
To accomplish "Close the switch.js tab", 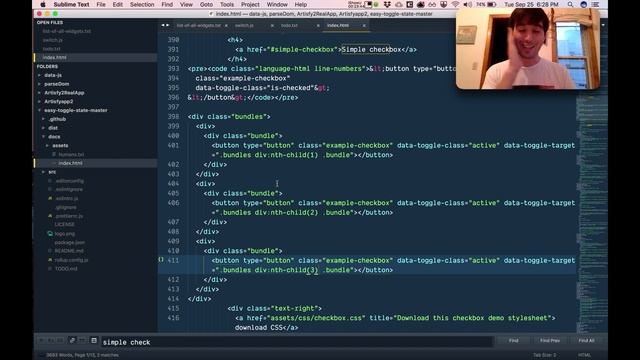I will click(272, 25).
